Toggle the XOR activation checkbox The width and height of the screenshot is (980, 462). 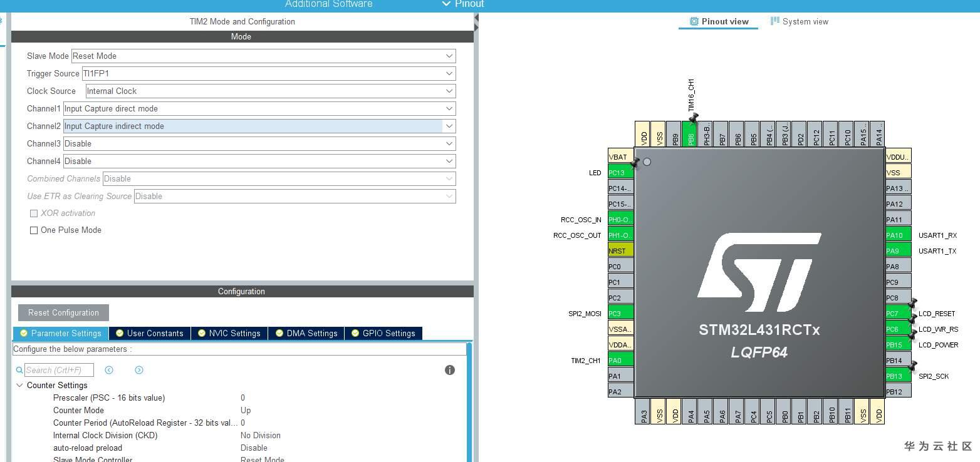pyautogui.click(x=34, y=213)
